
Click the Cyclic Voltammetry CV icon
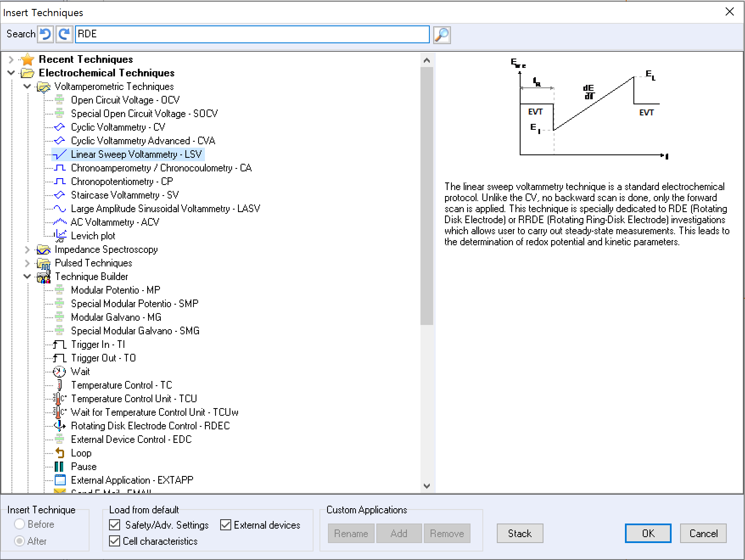tap(59, 127)
